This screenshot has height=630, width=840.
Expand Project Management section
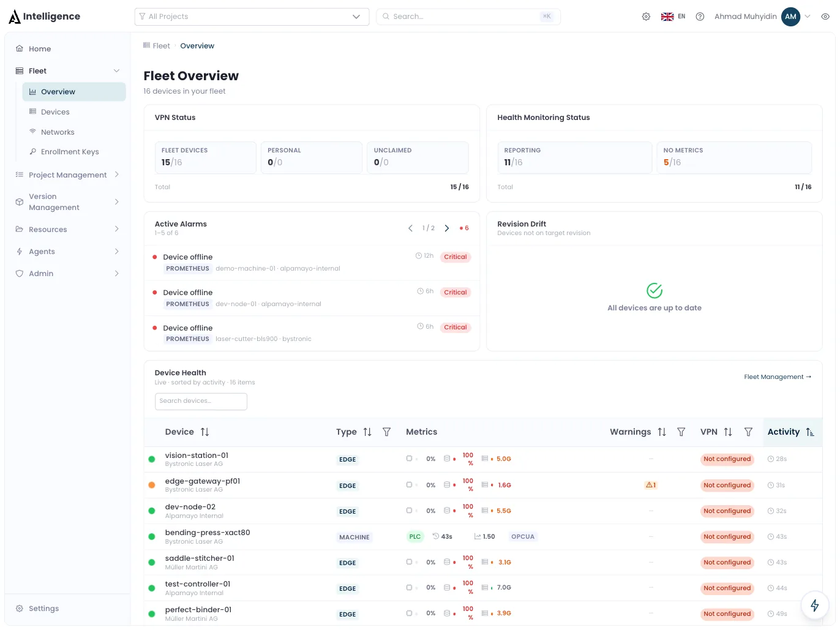[x=67, y=175]
